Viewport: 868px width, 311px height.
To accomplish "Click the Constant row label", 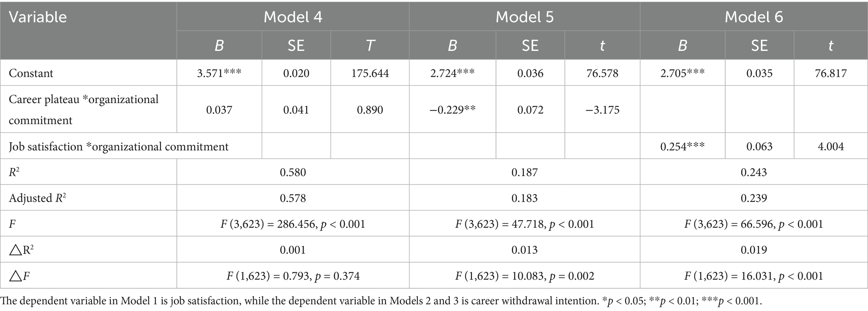I will click(31, 73).
